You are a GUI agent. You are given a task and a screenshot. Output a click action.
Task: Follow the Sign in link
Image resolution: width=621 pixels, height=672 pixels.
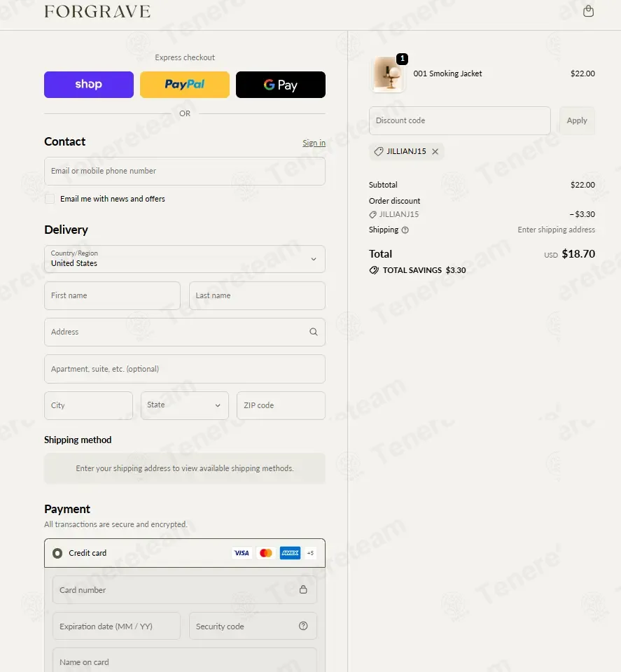(x=314, y=143)
